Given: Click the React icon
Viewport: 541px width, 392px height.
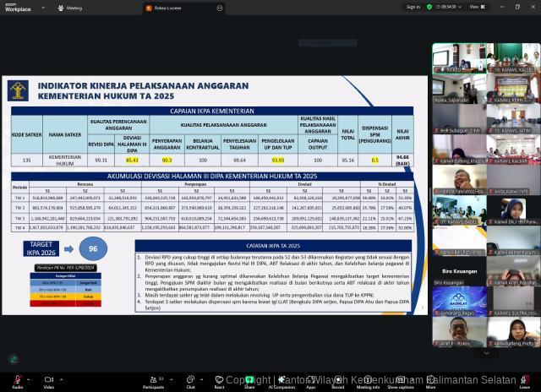Looking at the screenshot, I should pos(219,380).
